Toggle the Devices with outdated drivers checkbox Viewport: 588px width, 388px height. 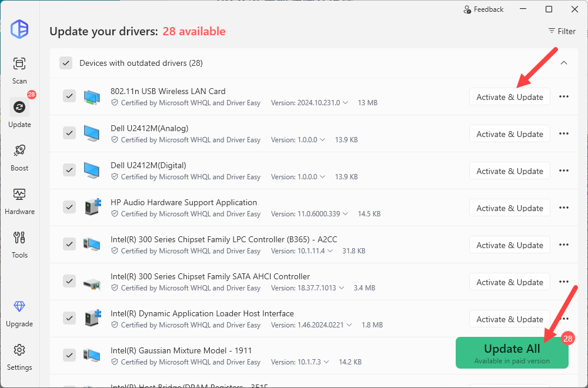tap(66, 63)
